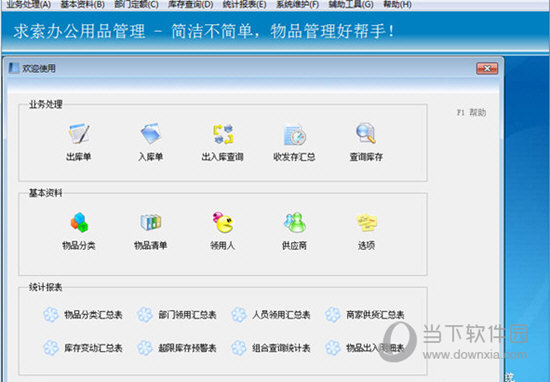Click the 入库单 label
The width and height of the screenshot is (550, 382).
pyautogui.click(x=150, y=156)
